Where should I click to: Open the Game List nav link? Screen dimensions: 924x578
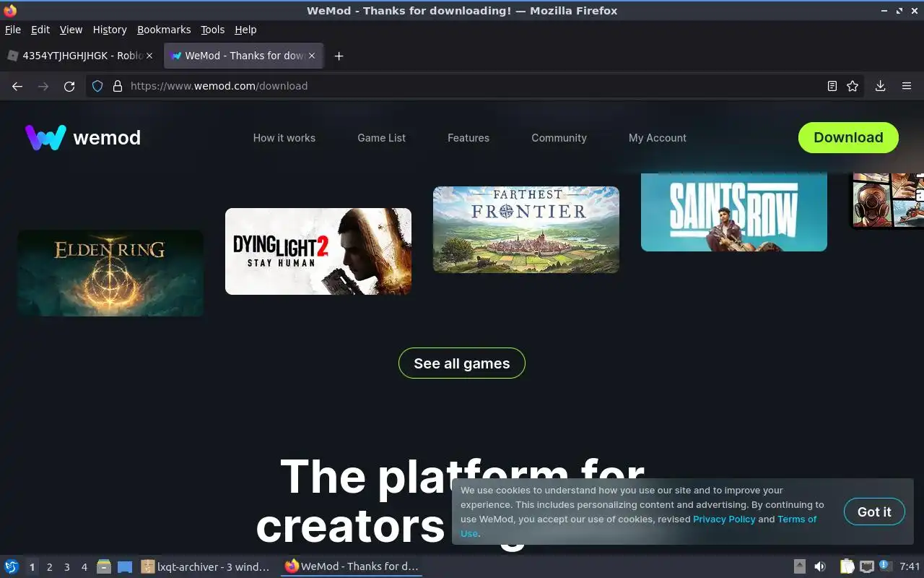point(382,138)
